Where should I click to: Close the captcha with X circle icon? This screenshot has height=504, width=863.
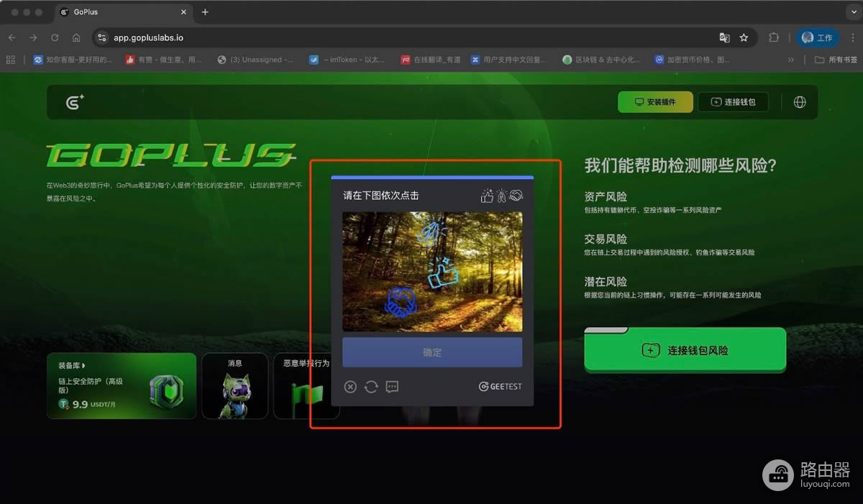click(x=350, y=387)
